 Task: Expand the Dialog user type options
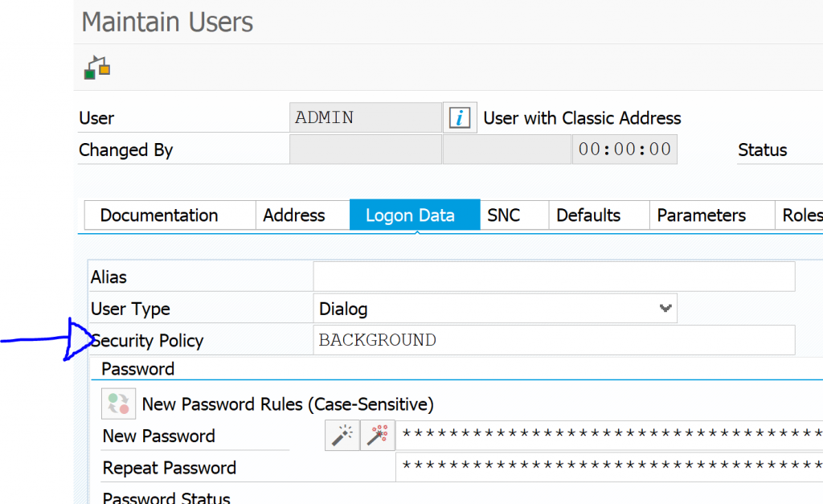[x=665, y=308]
